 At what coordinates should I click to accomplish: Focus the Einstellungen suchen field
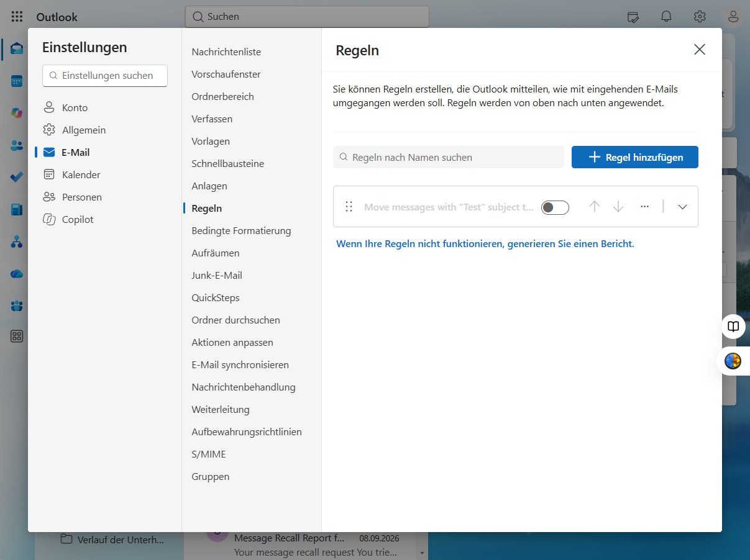tap(105, 76)
